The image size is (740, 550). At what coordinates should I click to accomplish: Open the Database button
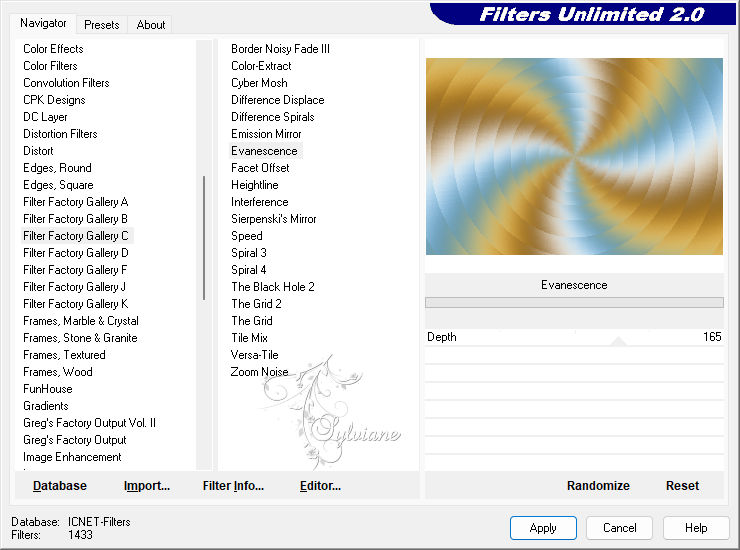coord(60,485)
